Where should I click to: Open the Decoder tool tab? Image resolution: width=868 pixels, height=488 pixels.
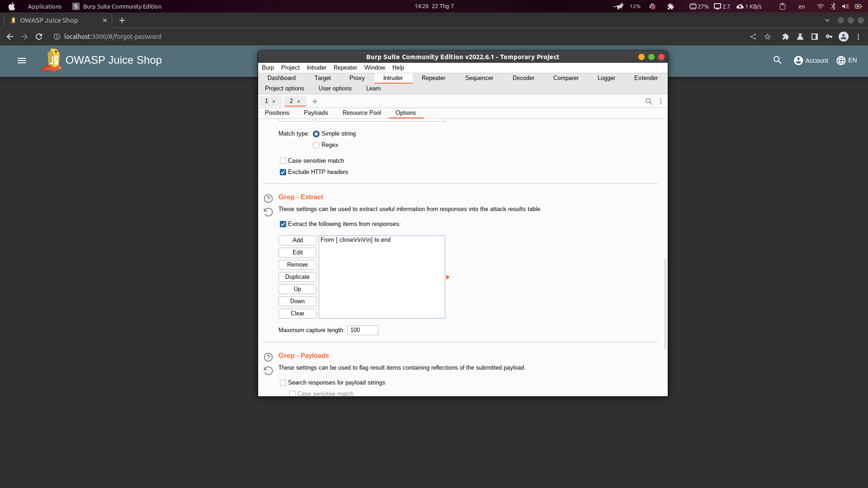(x=524, y=78)
